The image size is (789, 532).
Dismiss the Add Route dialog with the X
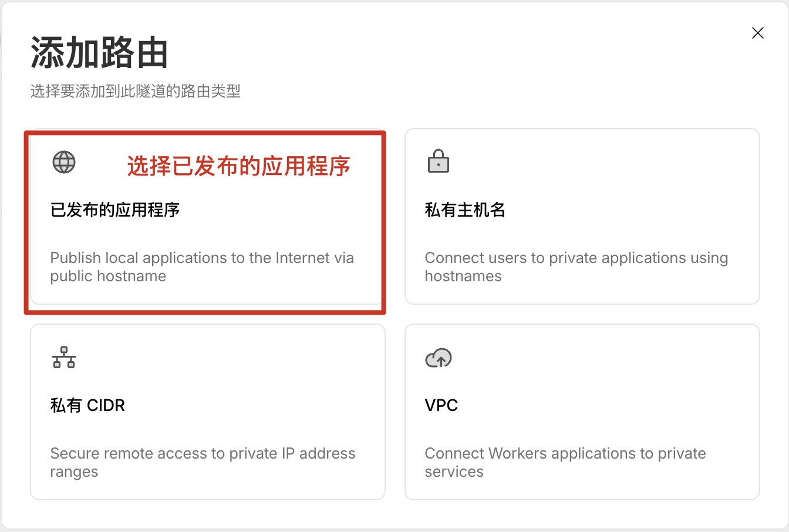(757, 33)
